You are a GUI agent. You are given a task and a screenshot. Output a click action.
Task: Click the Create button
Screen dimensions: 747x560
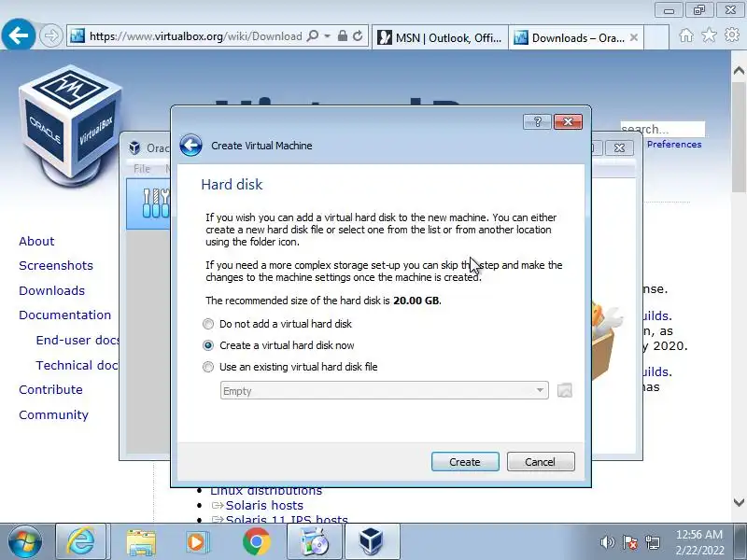click(465, 462)
